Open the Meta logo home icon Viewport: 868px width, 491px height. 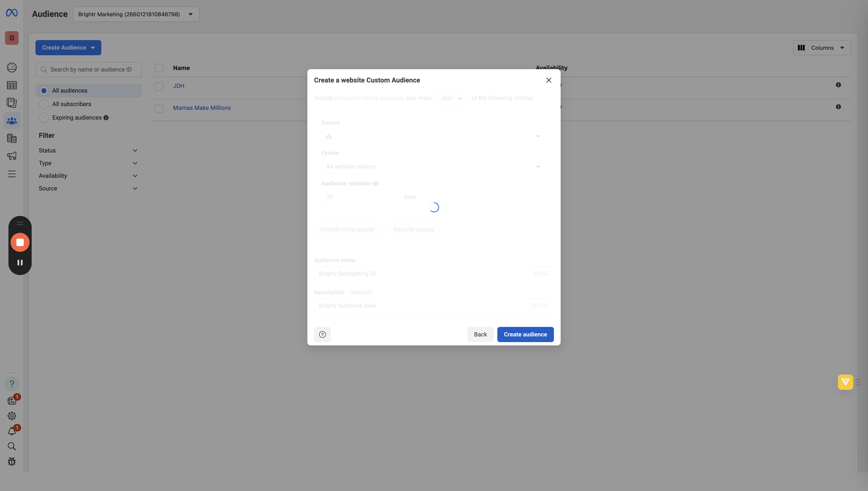12,13
